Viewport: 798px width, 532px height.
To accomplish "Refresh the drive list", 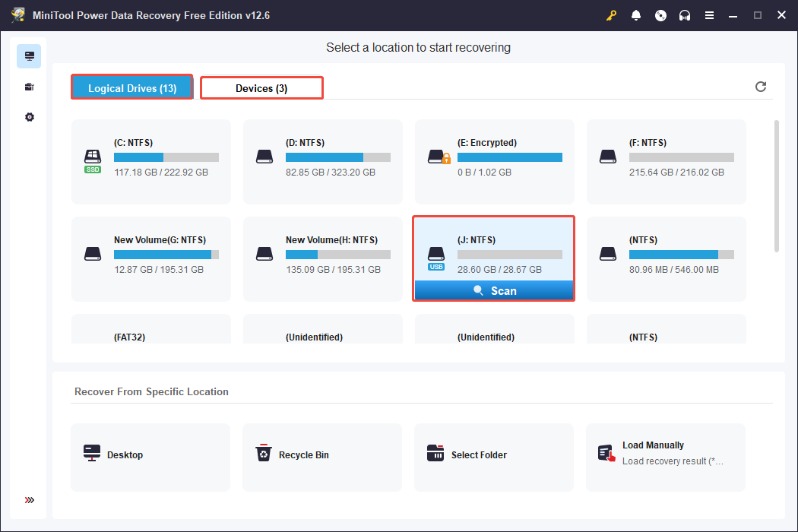I will pyautogui.click(x=761, y=87).
